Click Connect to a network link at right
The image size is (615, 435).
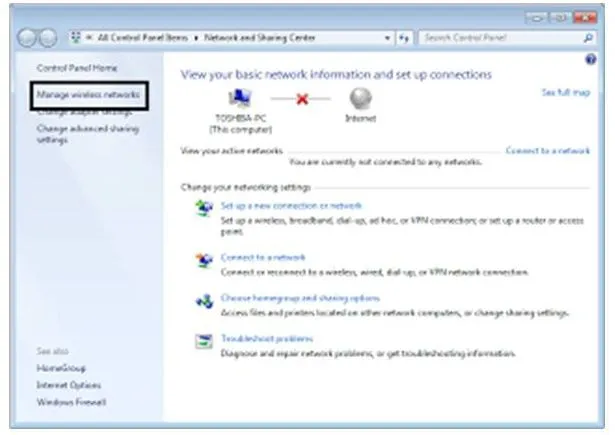548,151
